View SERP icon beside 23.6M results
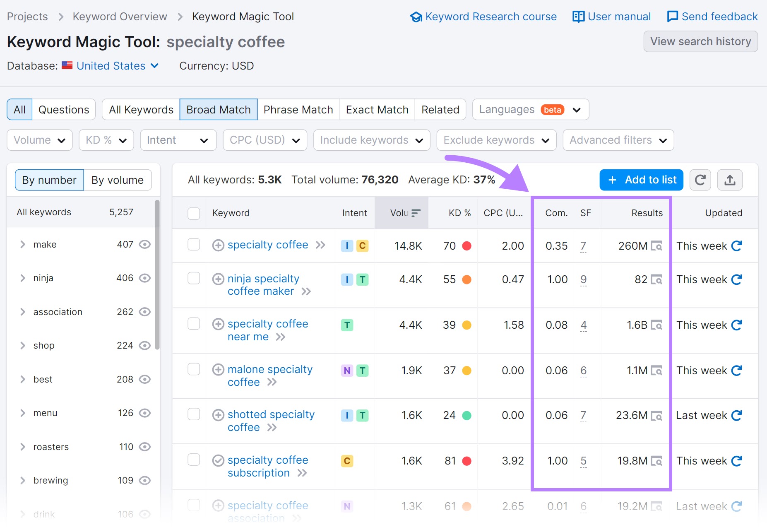Screen dimensions: 767x532 pyautogui.click(x=656, y=415)
